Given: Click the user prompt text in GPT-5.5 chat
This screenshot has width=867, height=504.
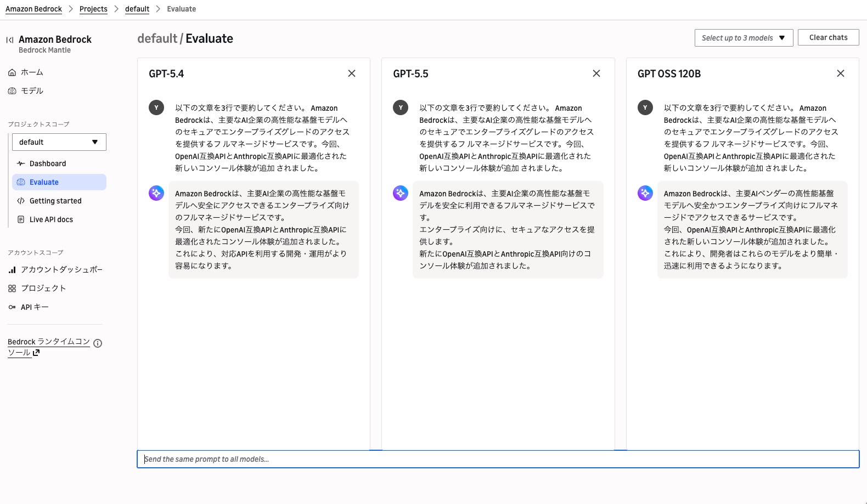Looking at the screenshot, I should click(506, 138).
